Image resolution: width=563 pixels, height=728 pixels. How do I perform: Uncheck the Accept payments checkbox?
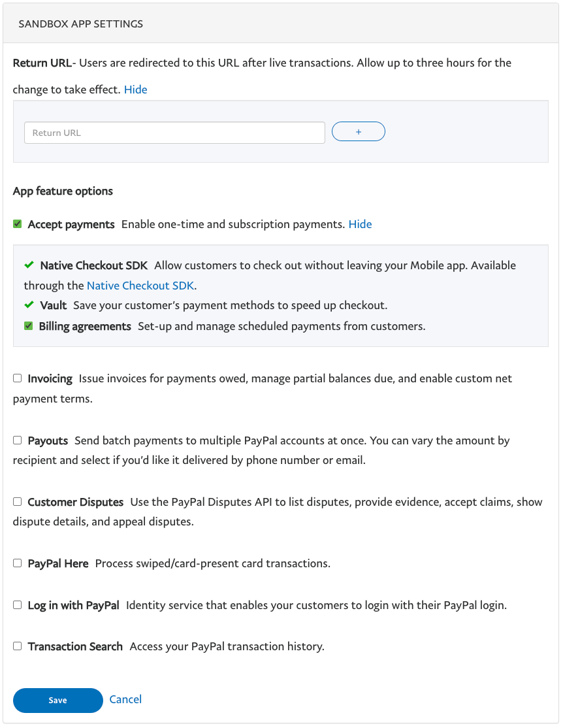(18, 224)
